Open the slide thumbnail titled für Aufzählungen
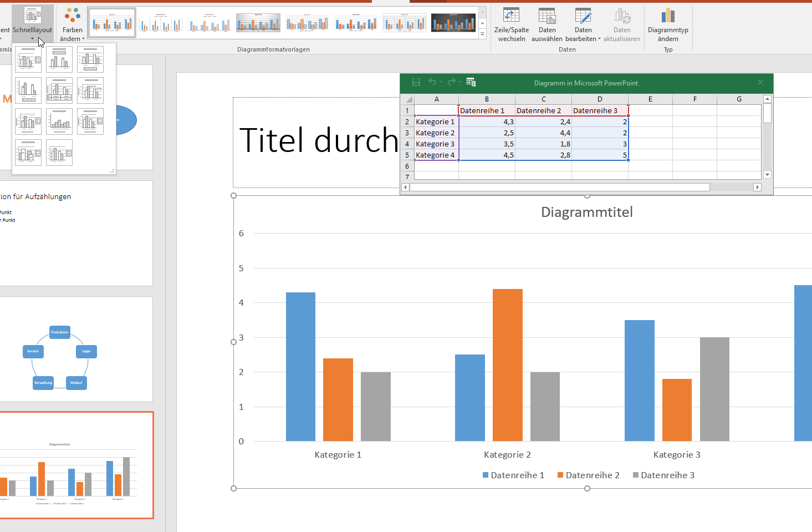Image resolution: width=812 pixels, height=532 pixels. tap(76, 233)
